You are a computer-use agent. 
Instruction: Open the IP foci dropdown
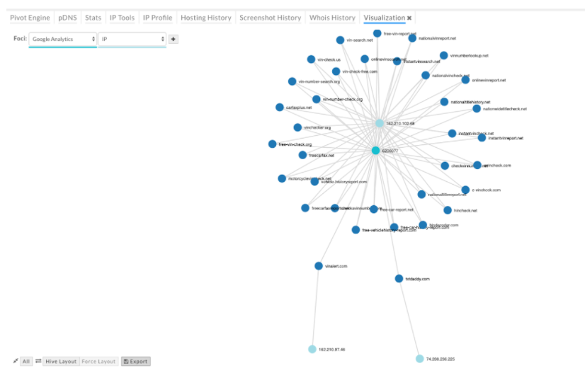(x=132, y=39)
